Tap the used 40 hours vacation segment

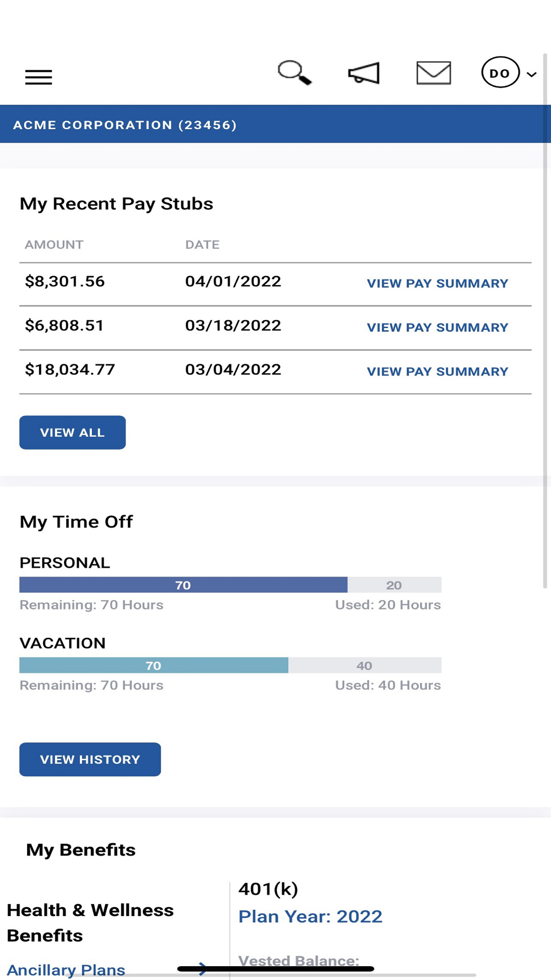tap(364, 665)
